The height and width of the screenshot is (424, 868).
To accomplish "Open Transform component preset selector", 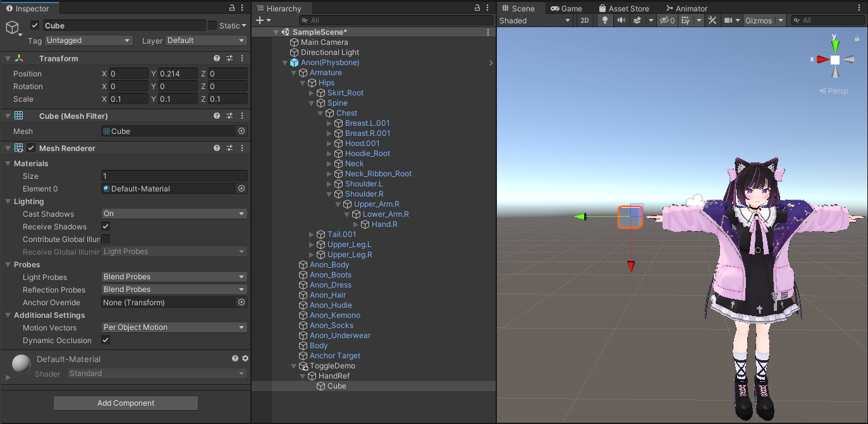I will pyautogui.click(x=229, y=58).
